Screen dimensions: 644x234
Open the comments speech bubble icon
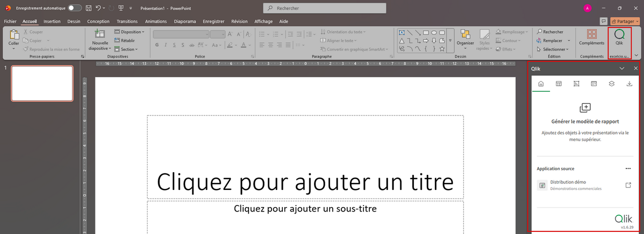pyautogui.click(x=604, y=21)
